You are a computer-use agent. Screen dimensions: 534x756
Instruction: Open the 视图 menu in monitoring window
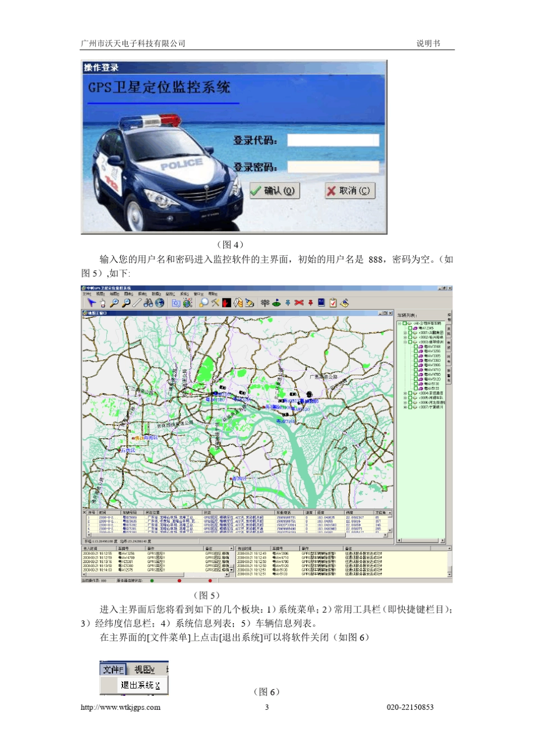click(x=100, y=294)
